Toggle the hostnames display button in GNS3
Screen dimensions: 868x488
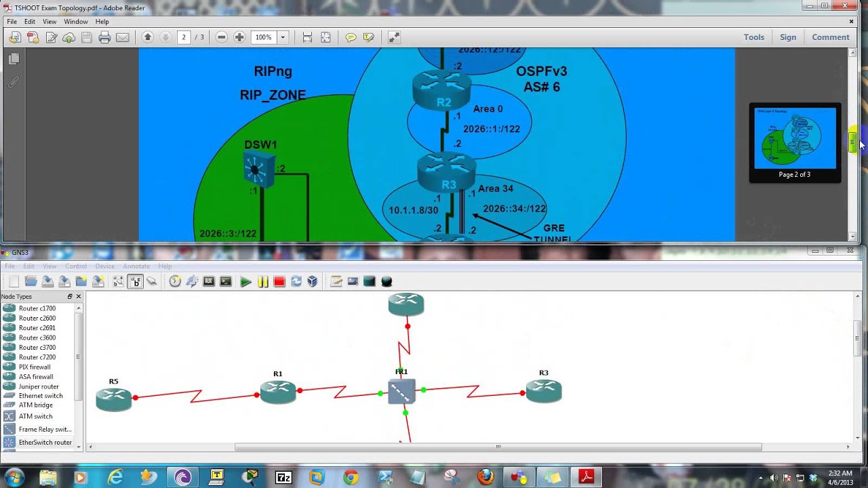pos(135,281)
